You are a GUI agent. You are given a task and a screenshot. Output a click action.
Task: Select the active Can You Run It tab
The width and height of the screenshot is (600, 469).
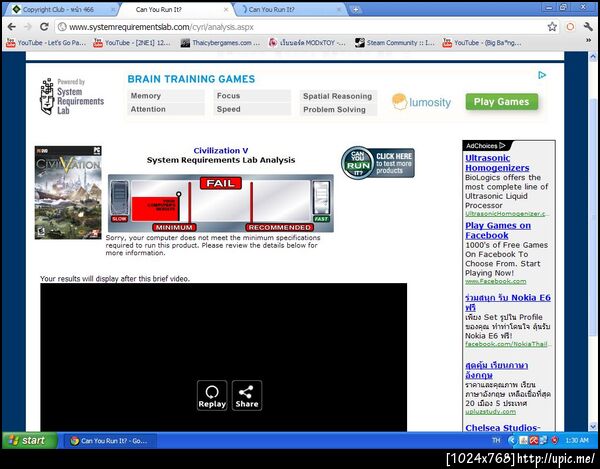click(x=176, y=10)
